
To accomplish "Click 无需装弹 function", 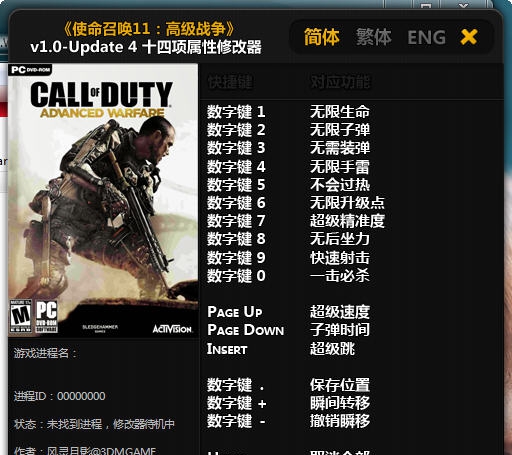I will 340,148.
